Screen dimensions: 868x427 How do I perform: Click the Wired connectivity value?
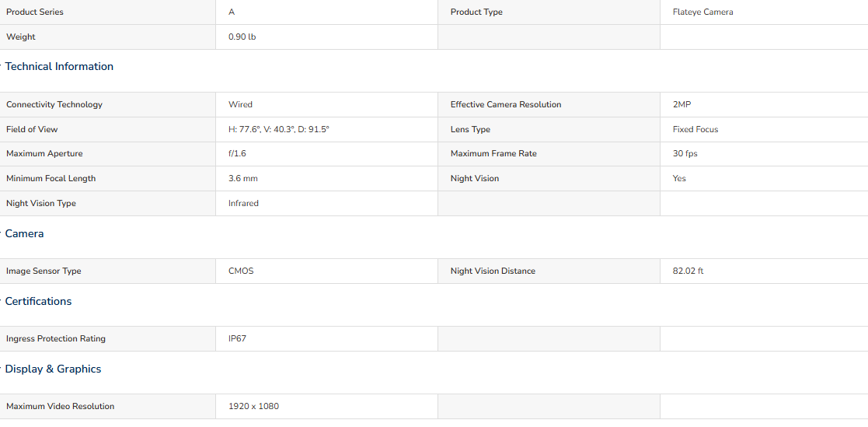pos(240,105)
